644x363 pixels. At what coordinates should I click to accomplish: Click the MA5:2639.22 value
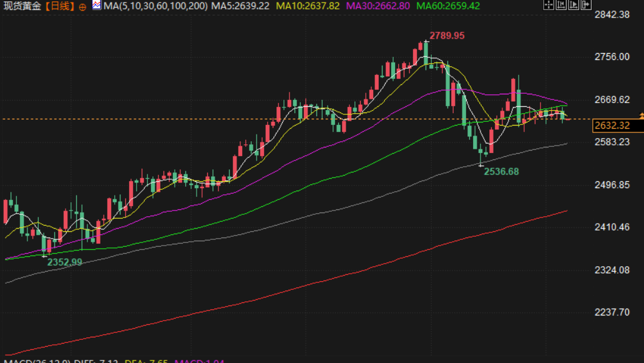(240, 6)
